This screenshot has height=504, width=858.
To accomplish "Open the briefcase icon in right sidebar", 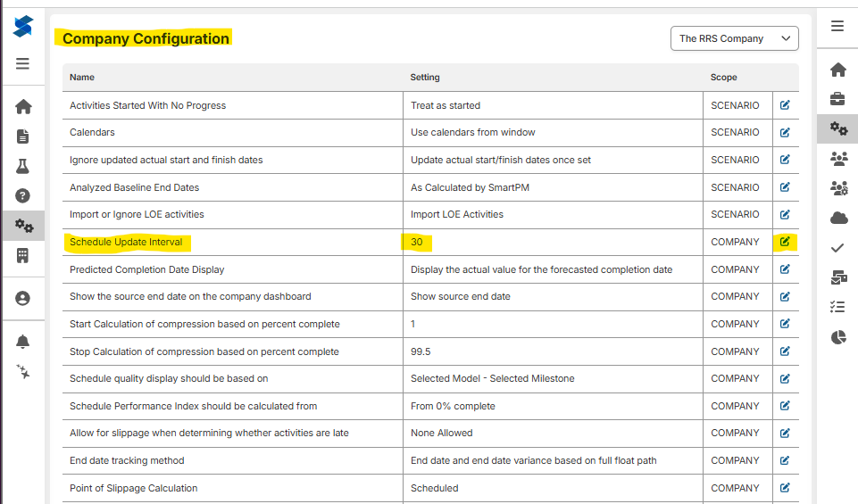I will coord(837,99).
